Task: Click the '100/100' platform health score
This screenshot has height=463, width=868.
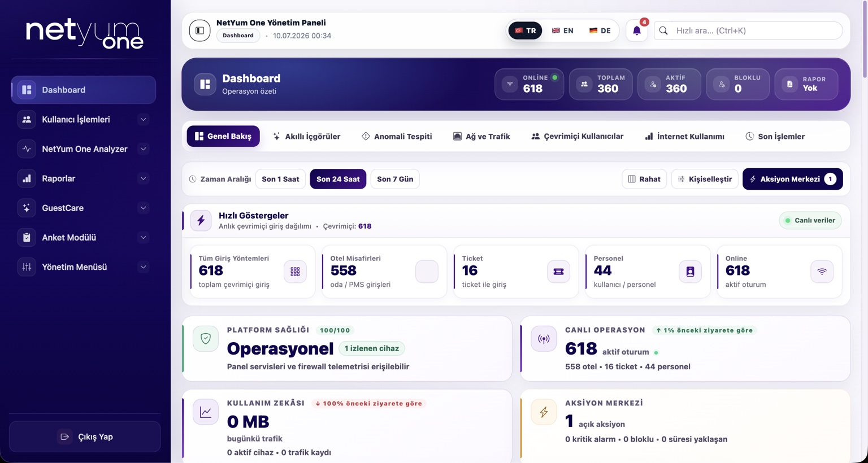Action: (335, 330)
